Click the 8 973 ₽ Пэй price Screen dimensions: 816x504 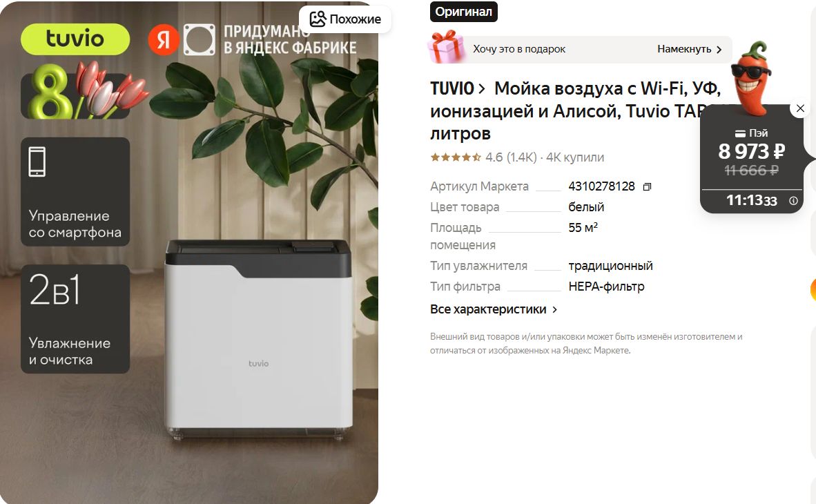tap(752, 151)
